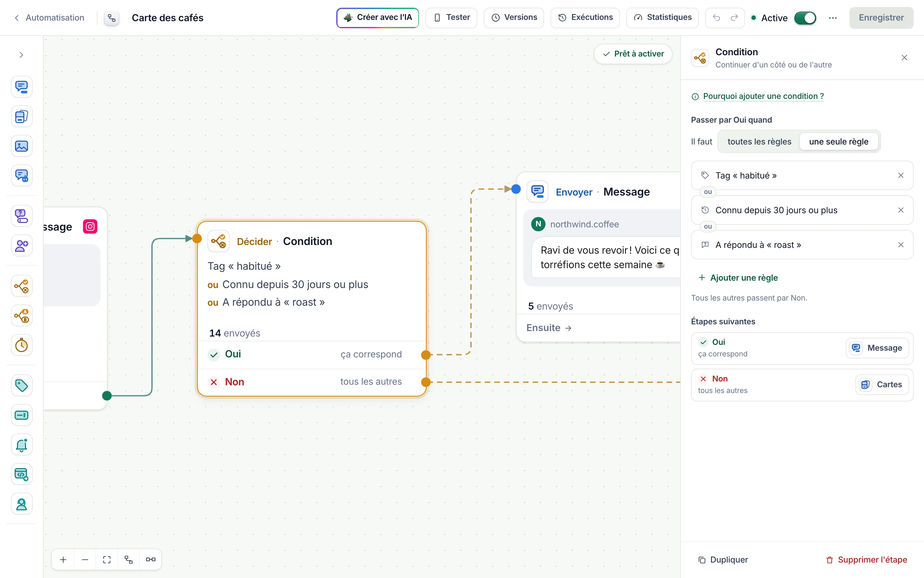Remove the 'A répondu à « roast »' rule
924x578 pixels.
coord(900,245)
